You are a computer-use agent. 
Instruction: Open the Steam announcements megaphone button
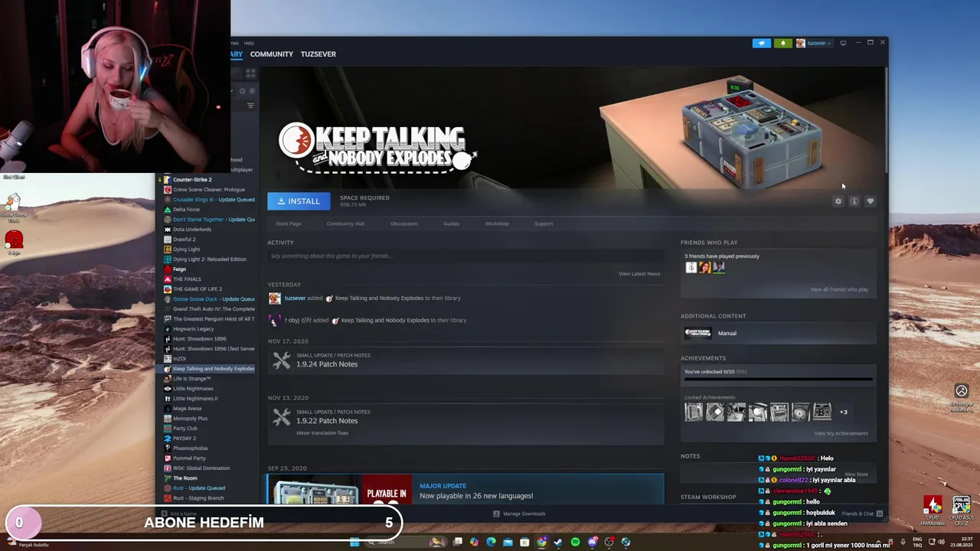tap(761, 43)
